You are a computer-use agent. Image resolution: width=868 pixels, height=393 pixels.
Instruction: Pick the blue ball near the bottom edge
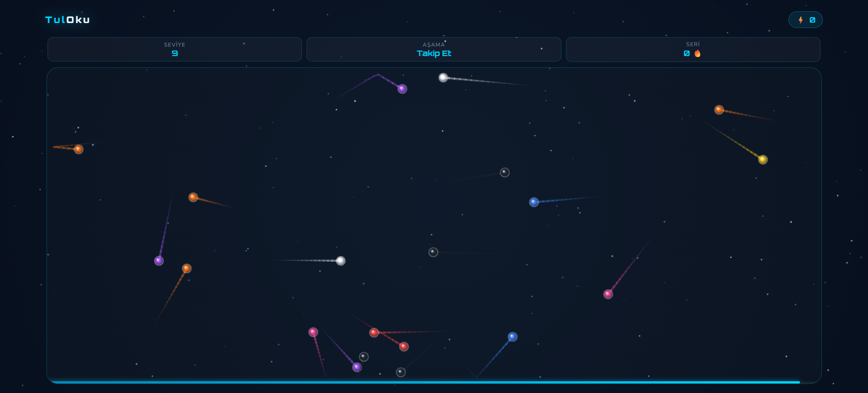tap(513, 337)
